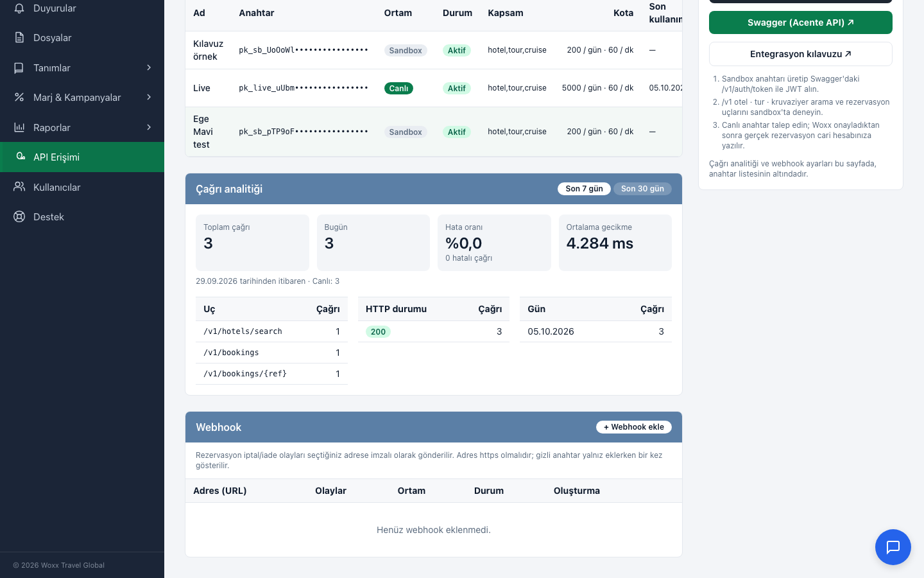
Task: Click the key pk_sb_pTP9oF value
Action: [x=304, y=132]
